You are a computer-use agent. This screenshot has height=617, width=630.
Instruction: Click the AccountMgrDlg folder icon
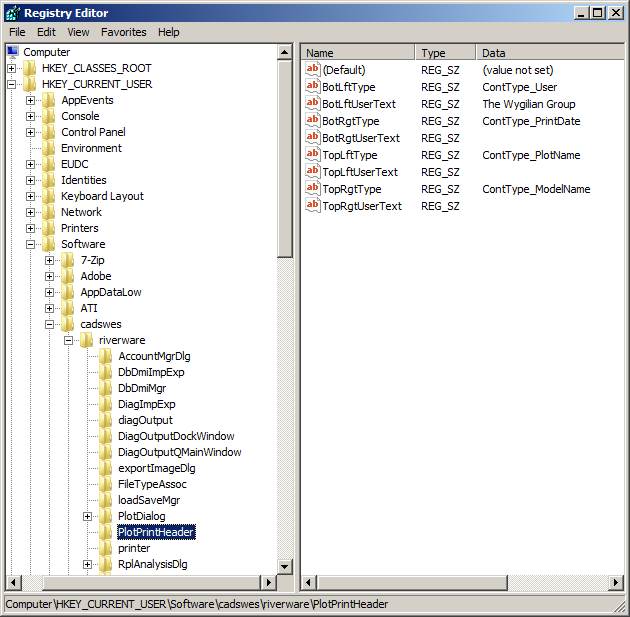[x=105, y=356]
